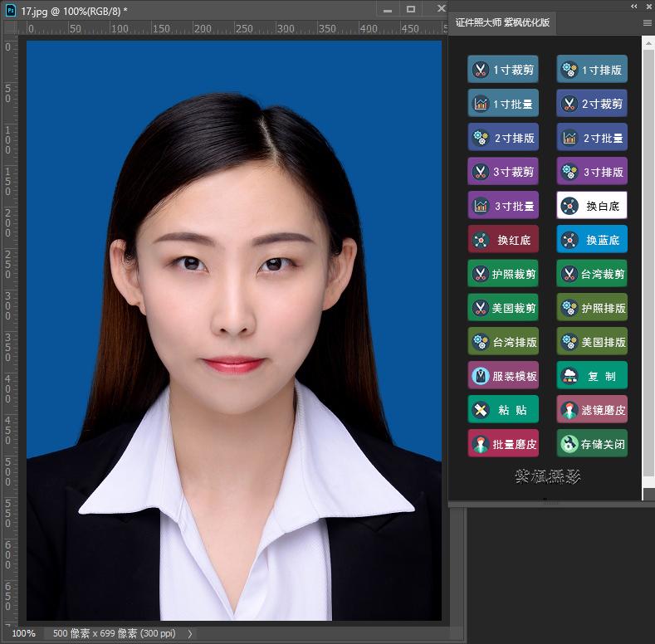Run the 1寸批量 batch action
The height and width of the screenshot is (644, 655).
[x=503, y=103]
